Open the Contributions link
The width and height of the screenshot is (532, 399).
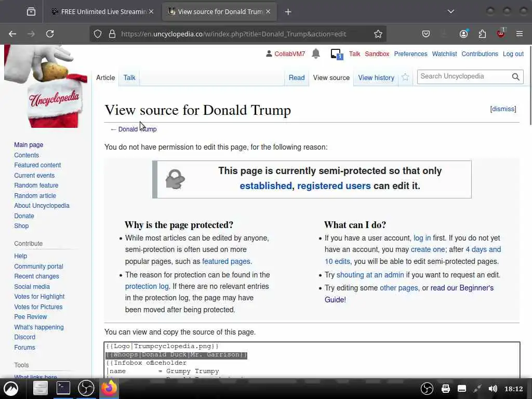pyautogui.click(x=480, y=54)
